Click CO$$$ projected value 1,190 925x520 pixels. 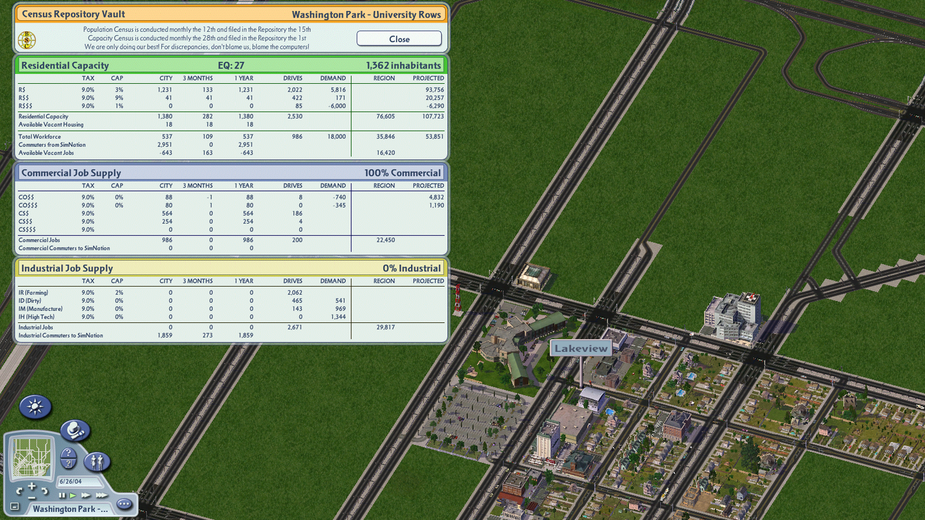coord(437,205)
